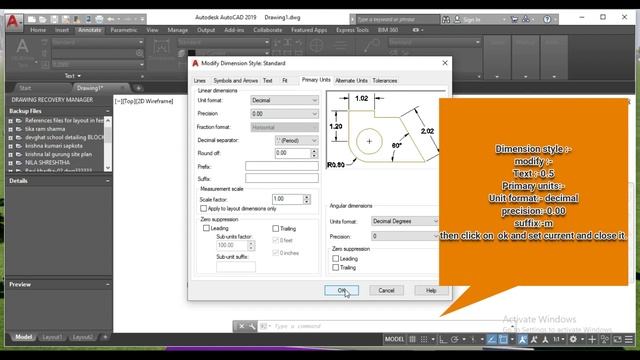
Task: Click the Multiline Text large A icon
Action: coord(22,46)
